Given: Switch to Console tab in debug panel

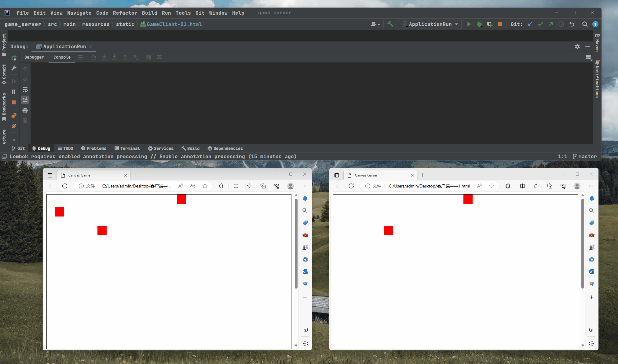Looking at the screenshot, I should 62,57.
